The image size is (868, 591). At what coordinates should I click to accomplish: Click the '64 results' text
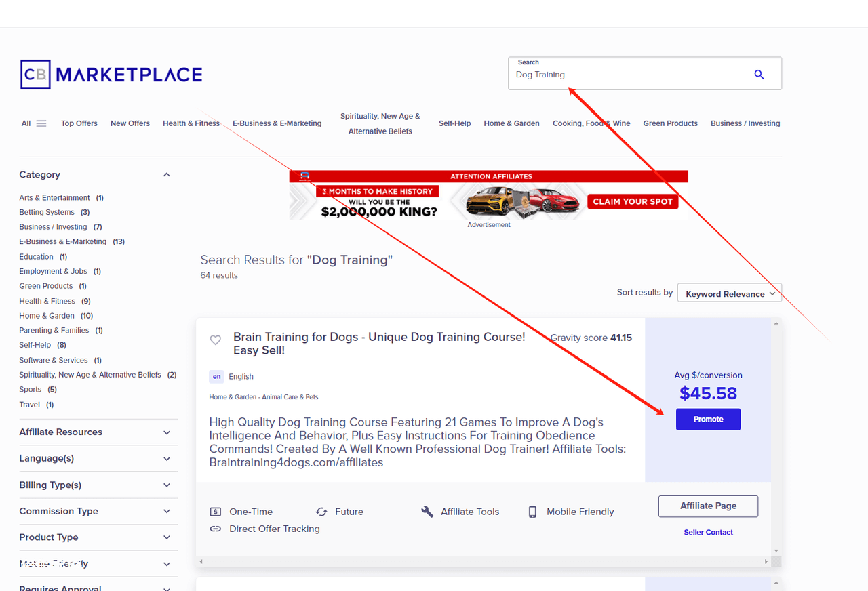[219, 275]
